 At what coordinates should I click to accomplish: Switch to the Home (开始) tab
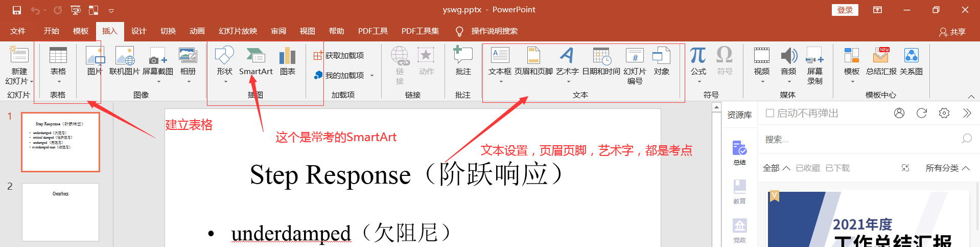coord(51,31)
